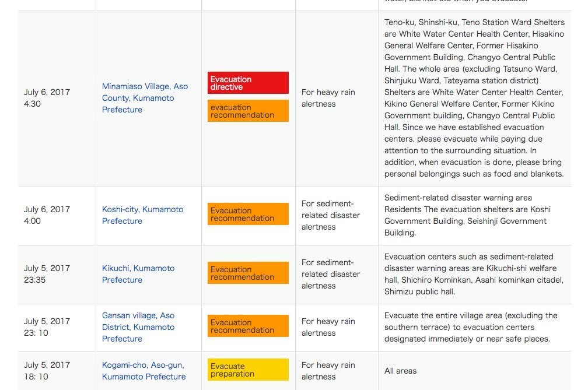Click the Minamiaso Village shelter description paragraph
This screenshot has width=588, height=390.
point(474,98)
